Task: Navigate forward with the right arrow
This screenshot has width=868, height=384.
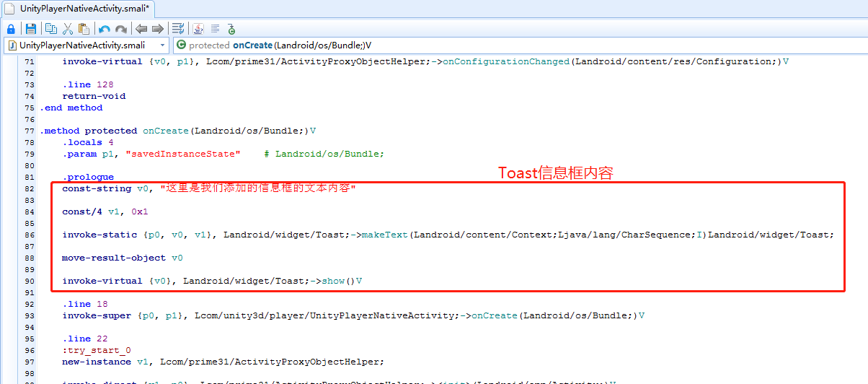Action: click(x=157, y=29)
